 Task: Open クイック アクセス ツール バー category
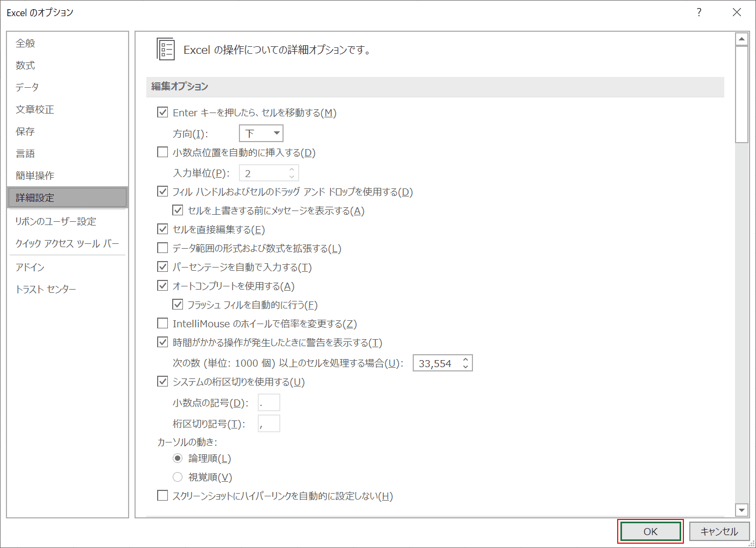(x=67, y=243)
